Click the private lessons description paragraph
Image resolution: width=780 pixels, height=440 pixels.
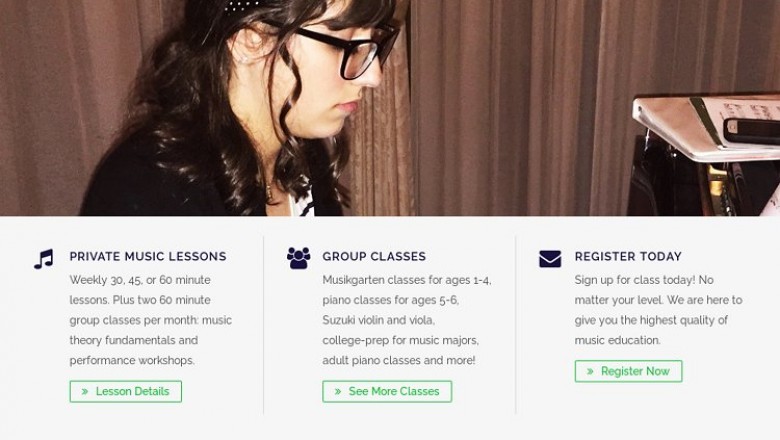tap(150, 320)
